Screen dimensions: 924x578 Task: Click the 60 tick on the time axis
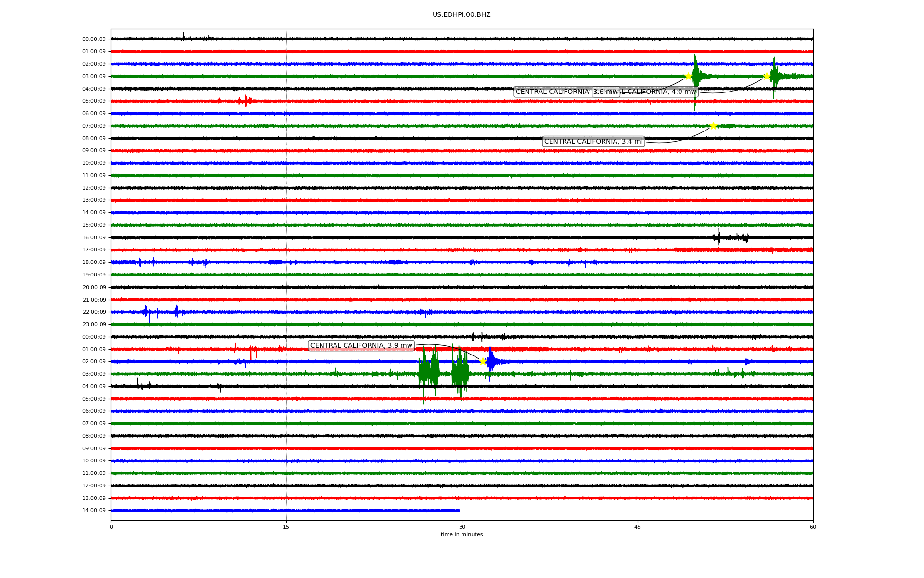point(813,527)
